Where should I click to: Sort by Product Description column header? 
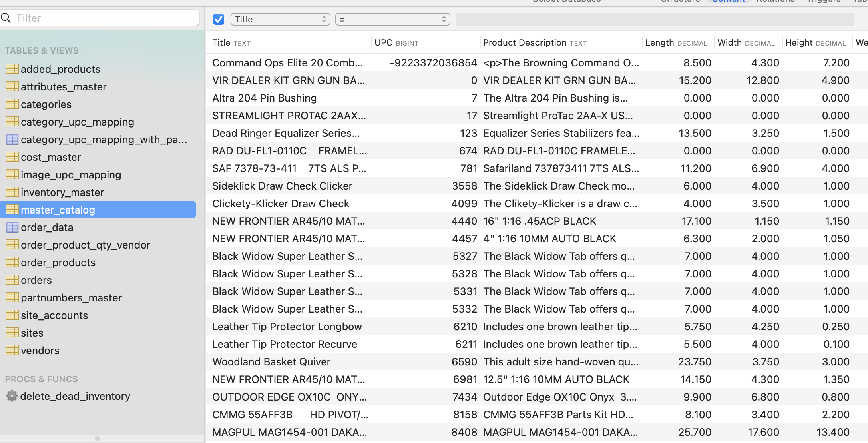(561, 43)
